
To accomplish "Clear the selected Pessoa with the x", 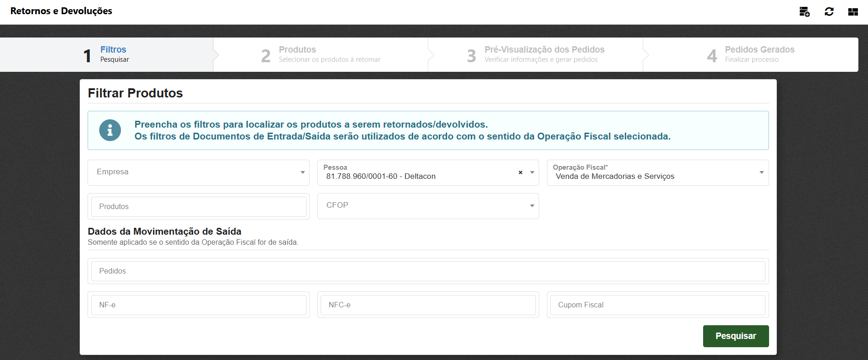I will 520,172.
